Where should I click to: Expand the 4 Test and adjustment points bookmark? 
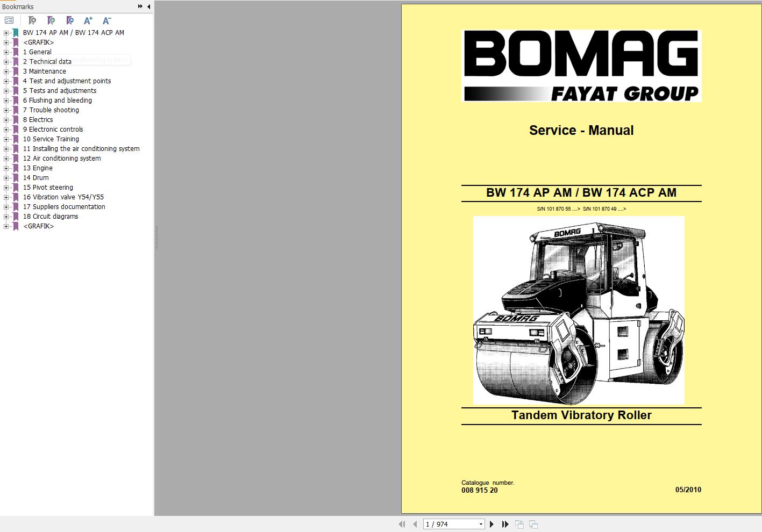(x=6, y=81)
